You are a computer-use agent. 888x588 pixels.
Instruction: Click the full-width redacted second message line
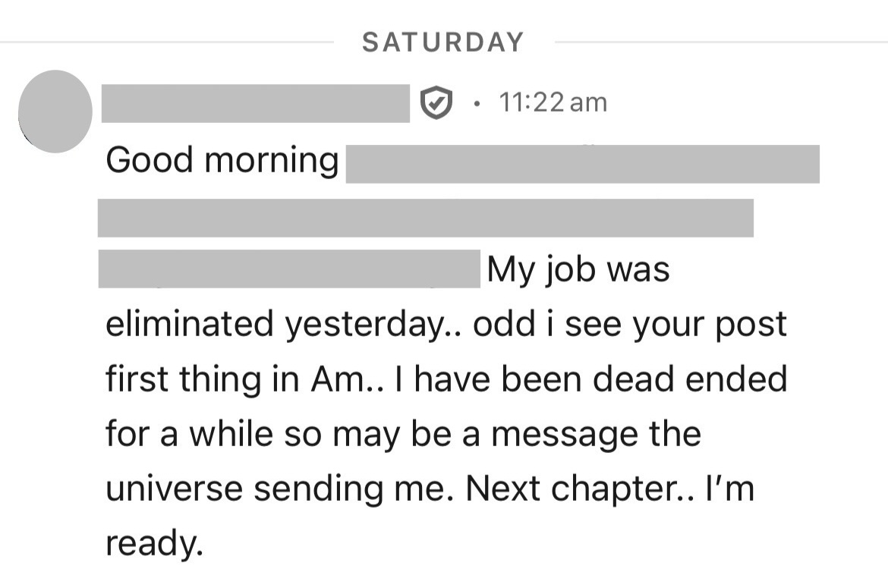point(425,218)
